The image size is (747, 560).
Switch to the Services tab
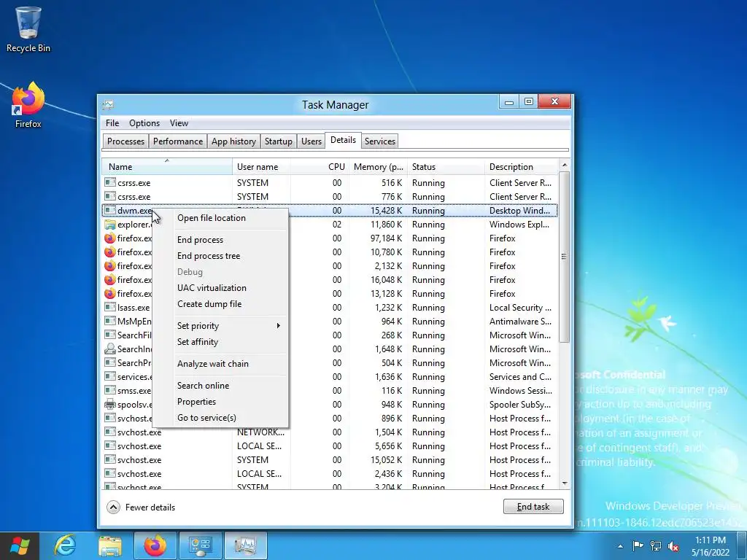click(x=379, y=141)
